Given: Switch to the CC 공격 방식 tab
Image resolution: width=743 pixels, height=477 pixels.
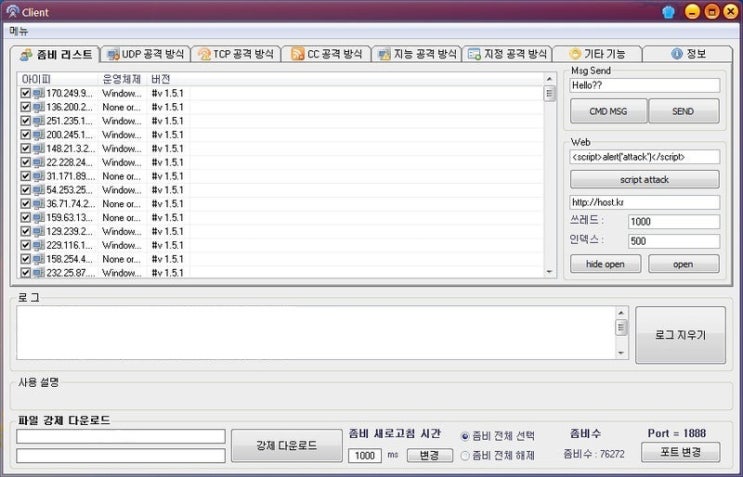Looking at the screenshot, I should (326, 54).
